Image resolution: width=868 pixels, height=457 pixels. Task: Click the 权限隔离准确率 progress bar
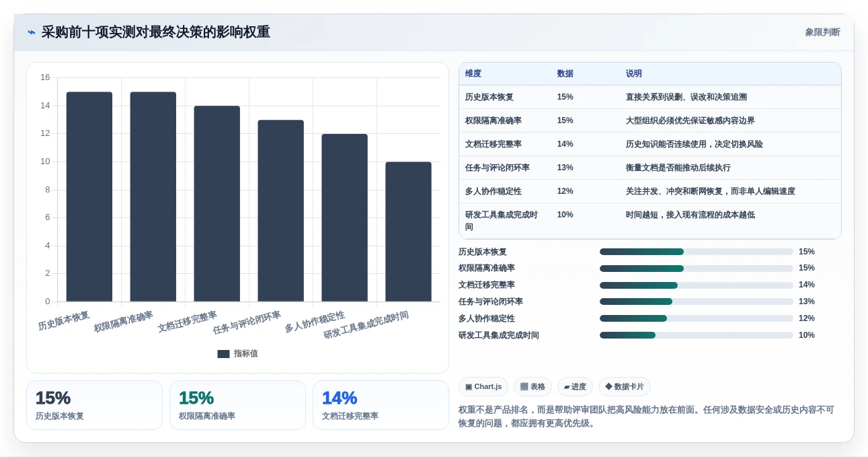(697, 269)
